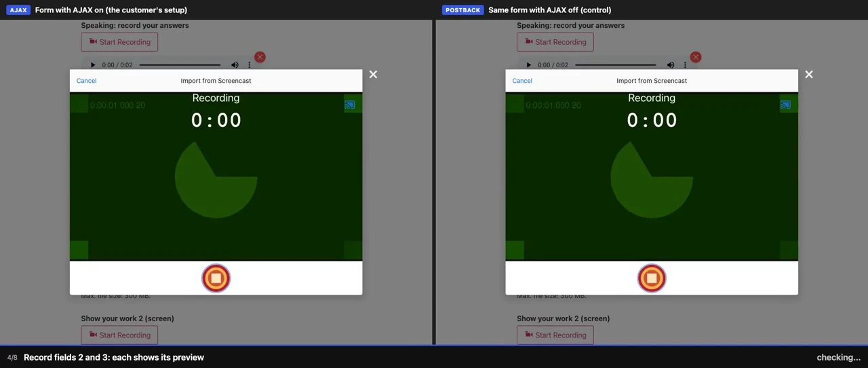
Task: Remove the audio recording in AJAX pane
Action: click(x=260, y=57)
